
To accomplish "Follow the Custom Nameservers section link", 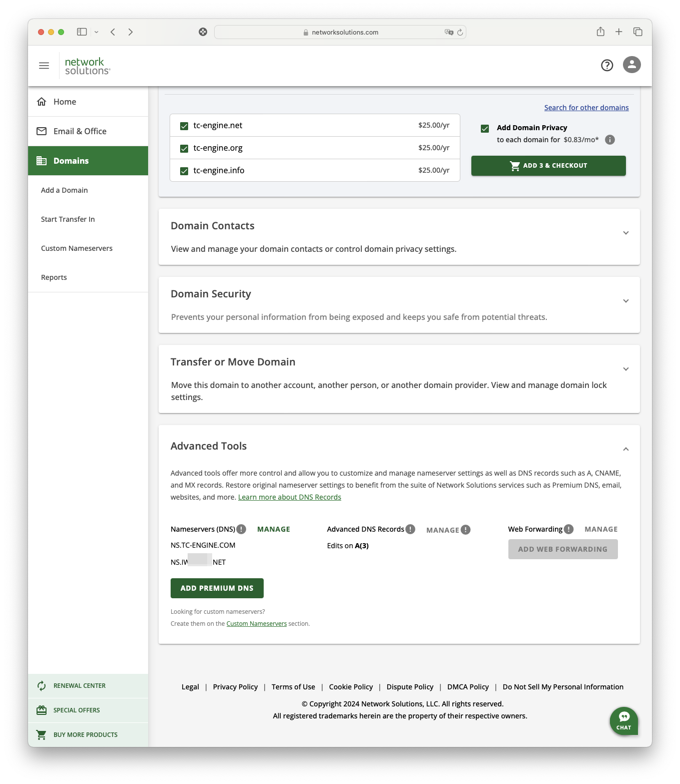I will pos(257,624).
